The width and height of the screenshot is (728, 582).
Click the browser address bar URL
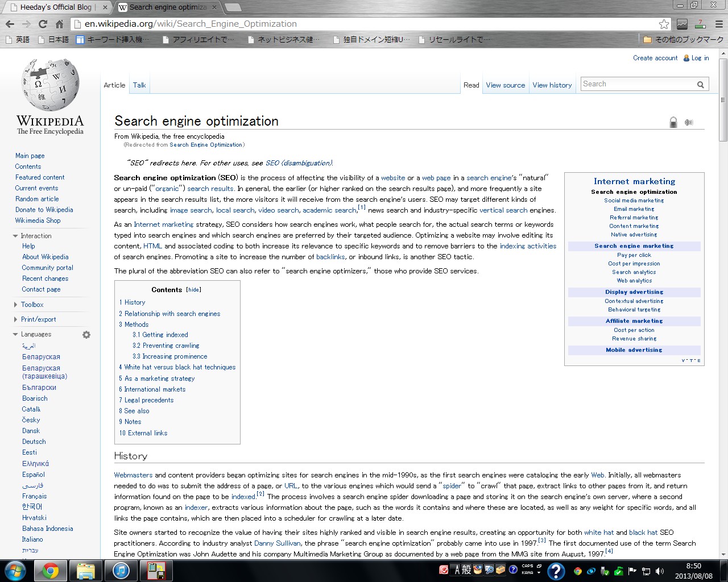[191, 24]
